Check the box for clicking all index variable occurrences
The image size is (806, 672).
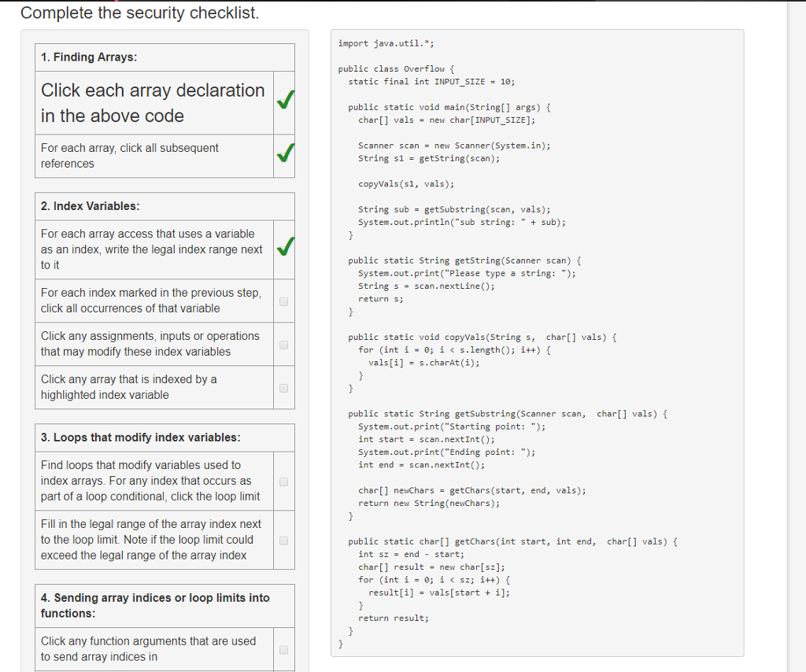(284, 300)
